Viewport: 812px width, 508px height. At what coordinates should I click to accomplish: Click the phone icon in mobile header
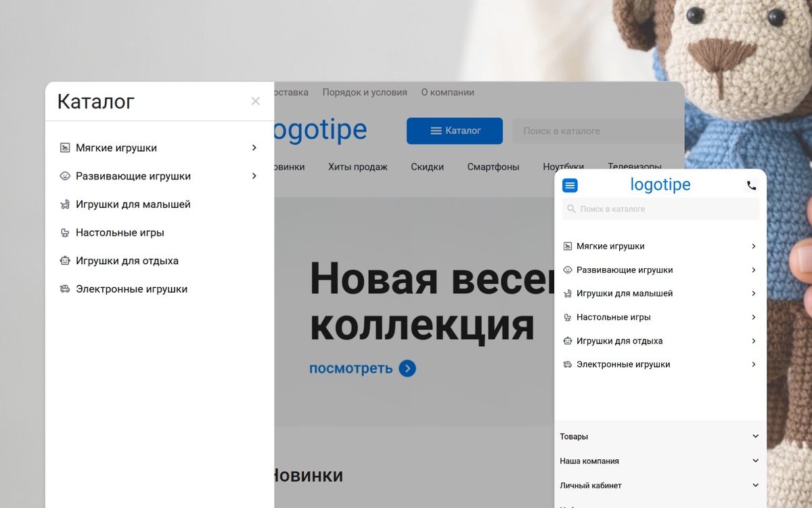click(x=751, y=186)
